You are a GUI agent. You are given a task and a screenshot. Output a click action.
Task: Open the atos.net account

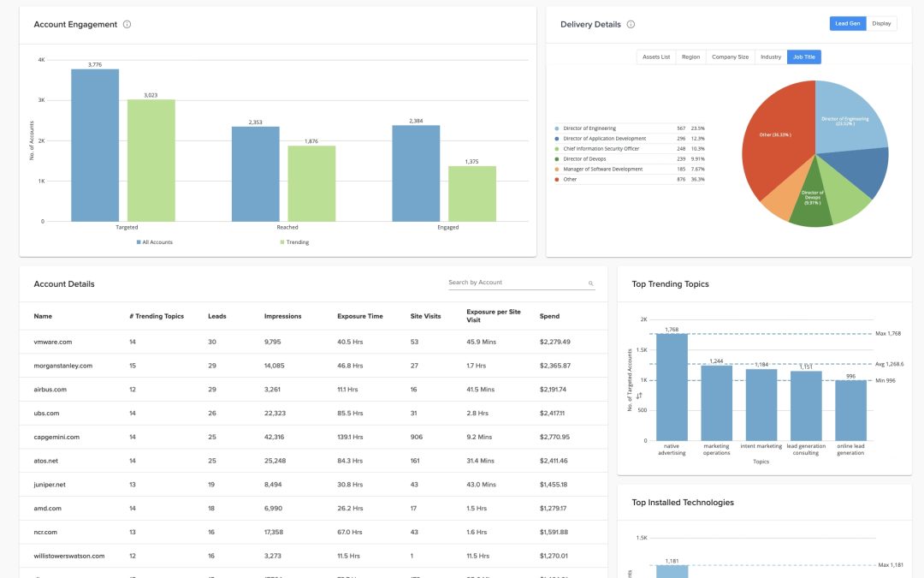tap(46, 461)
